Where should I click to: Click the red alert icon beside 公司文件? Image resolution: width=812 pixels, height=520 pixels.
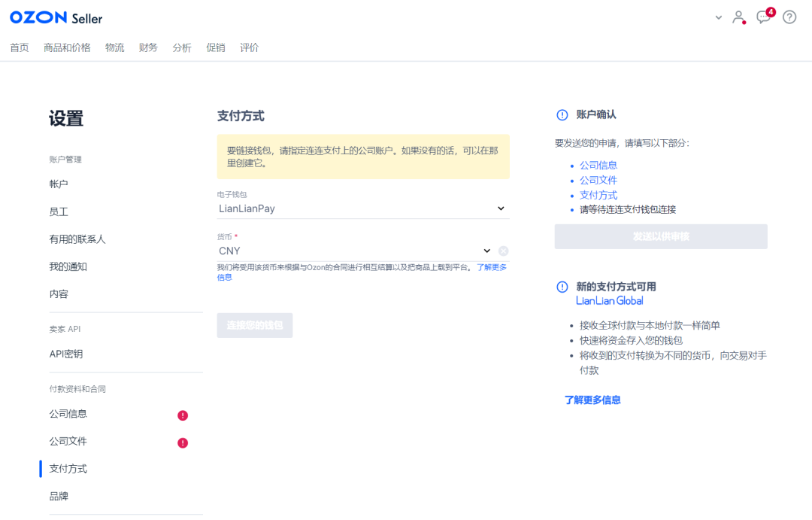coord(182,442)
